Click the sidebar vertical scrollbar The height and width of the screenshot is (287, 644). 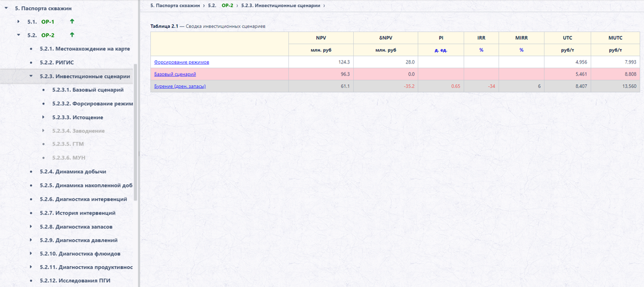coord(135,132)
